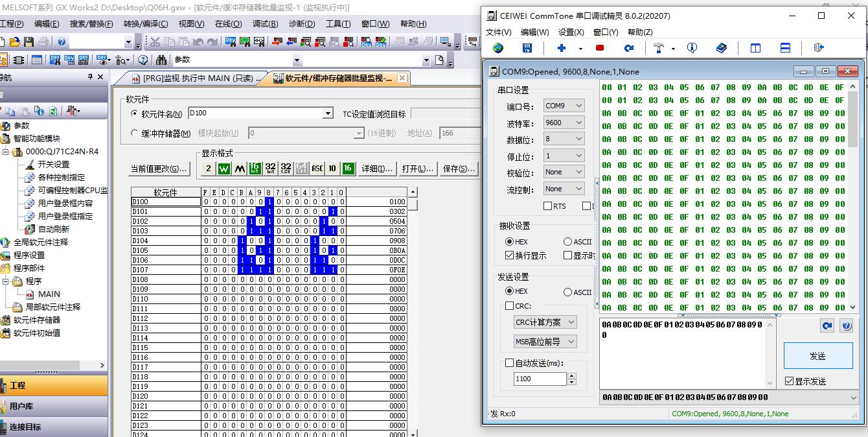Screen dimensions: 868x437
Task: Click the hammer tools icon in CommTone
Action: point(659,48)
